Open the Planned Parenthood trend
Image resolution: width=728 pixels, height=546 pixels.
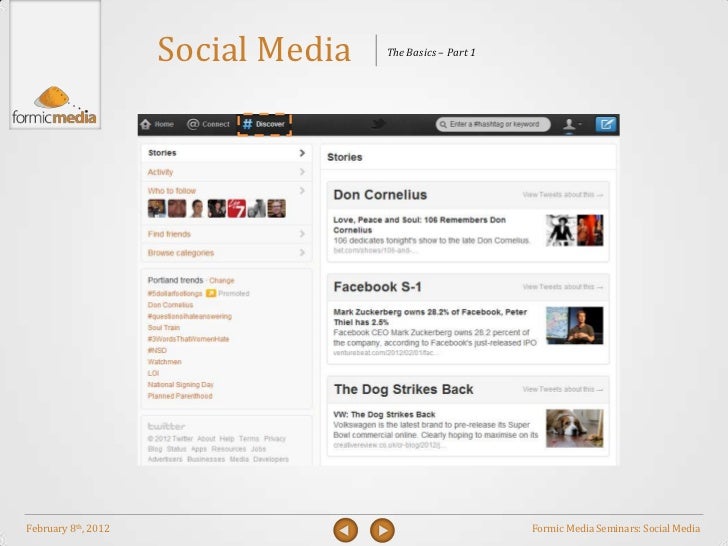[x=180, y=396]
